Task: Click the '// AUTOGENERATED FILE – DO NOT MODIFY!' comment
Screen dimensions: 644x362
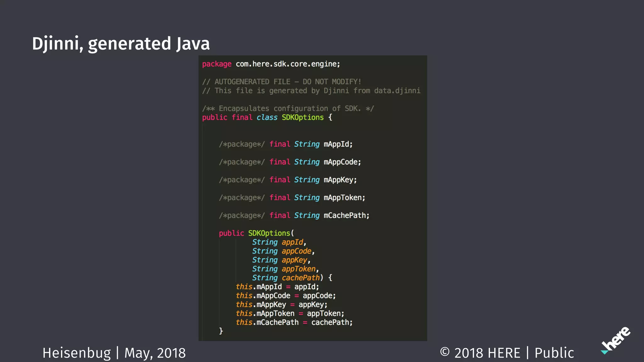Action: click(x=282, y=82)
